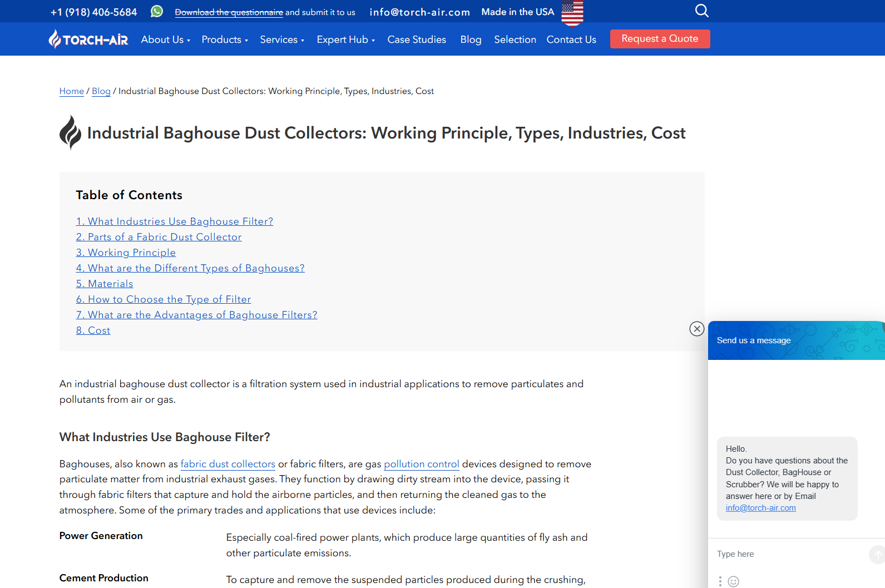Click the Home breadcrumb link
Screen dimensions: 885x588
tap(72, 91)
